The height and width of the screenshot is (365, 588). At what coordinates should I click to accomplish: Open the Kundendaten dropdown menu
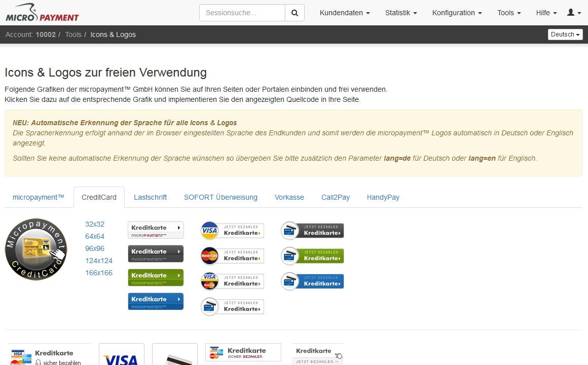(x=345, y=13)
